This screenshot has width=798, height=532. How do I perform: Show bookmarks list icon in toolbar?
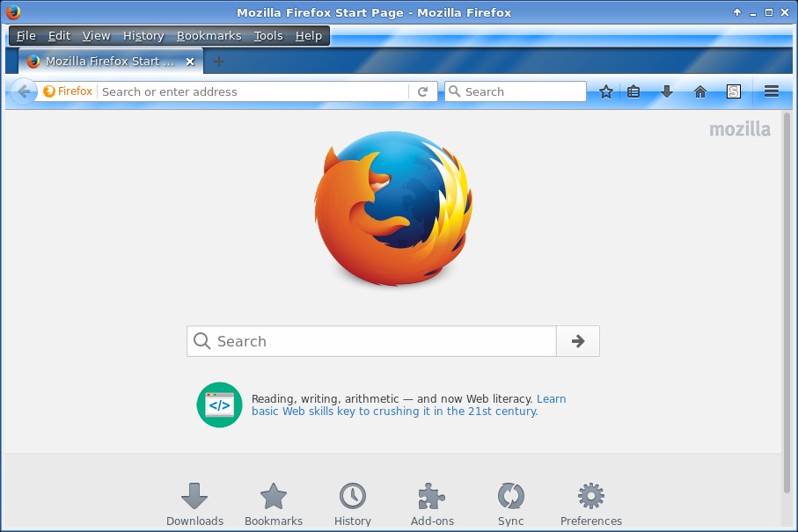click(633, 91)
